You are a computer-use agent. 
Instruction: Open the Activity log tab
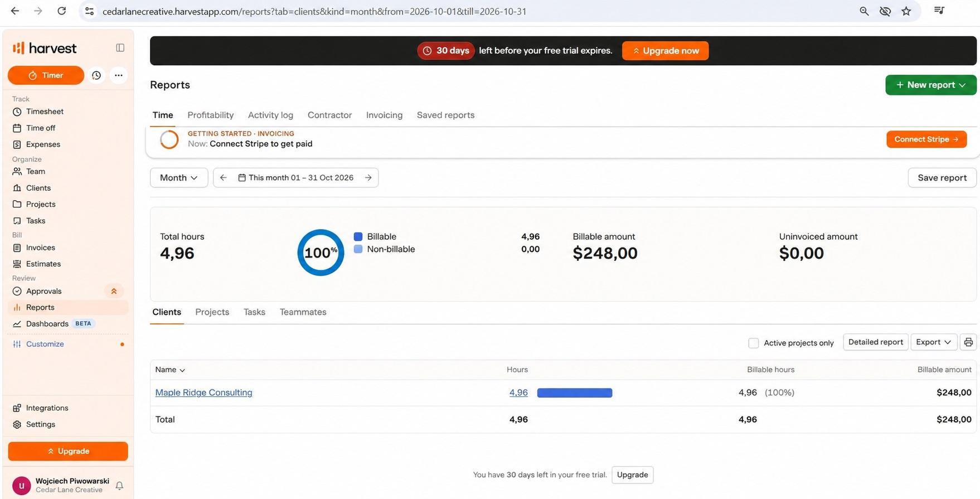(x=270, y=115)
